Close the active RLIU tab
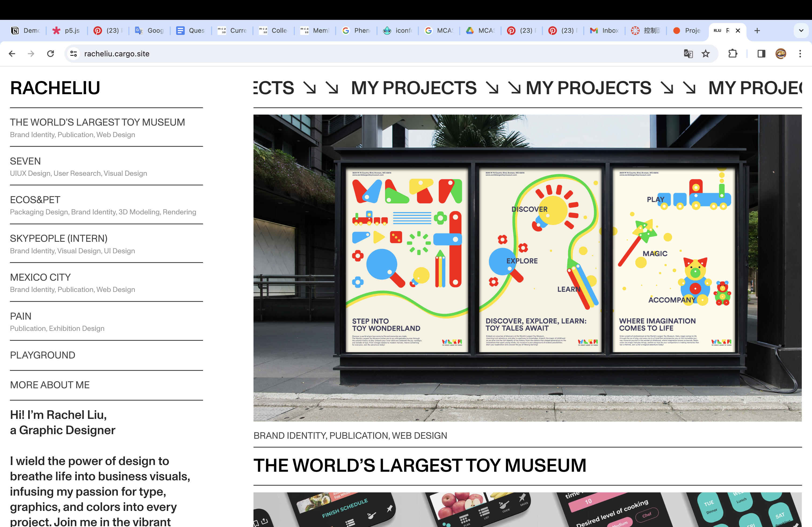Image resolution: width=812 pixels, height=527 pixels. click(738, 31)
